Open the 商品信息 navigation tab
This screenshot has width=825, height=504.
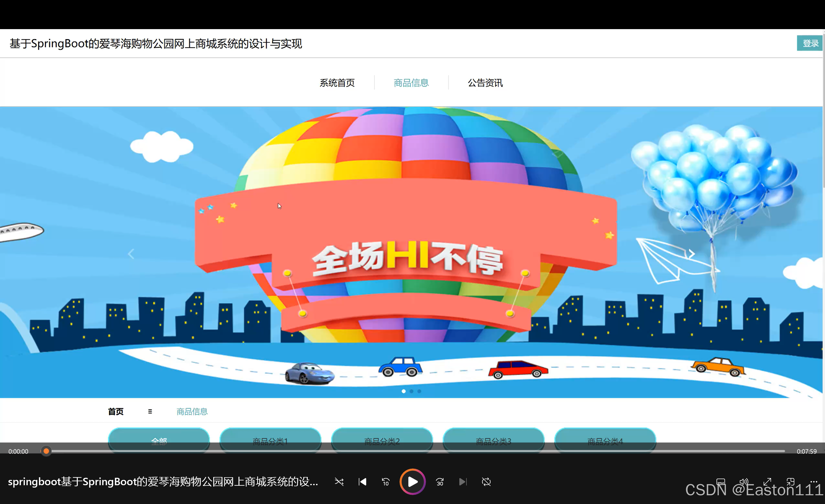coord(411,83)
